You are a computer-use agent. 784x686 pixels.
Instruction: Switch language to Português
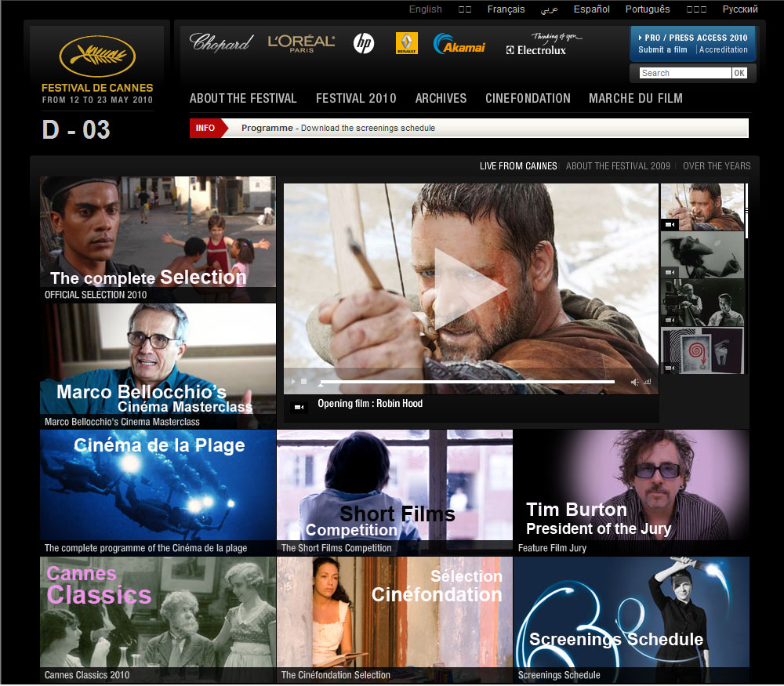point(648,9)
